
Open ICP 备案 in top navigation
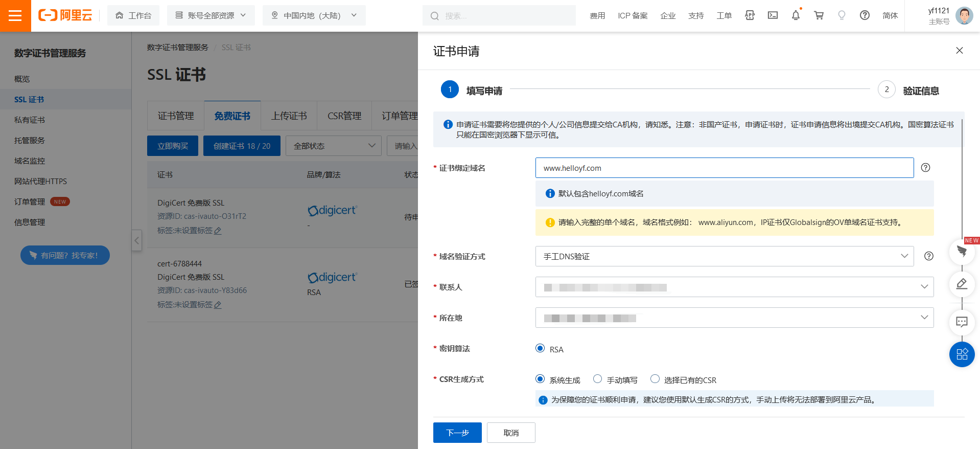point(633,16)
